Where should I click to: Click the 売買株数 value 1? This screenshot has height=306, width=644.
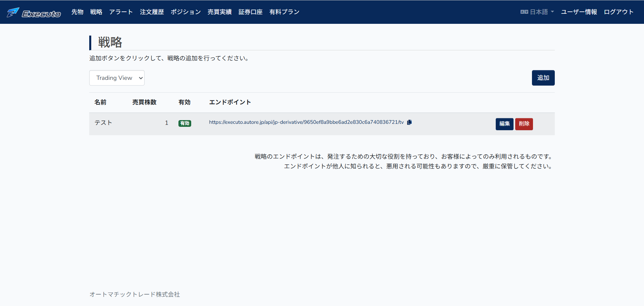point(166,123)
